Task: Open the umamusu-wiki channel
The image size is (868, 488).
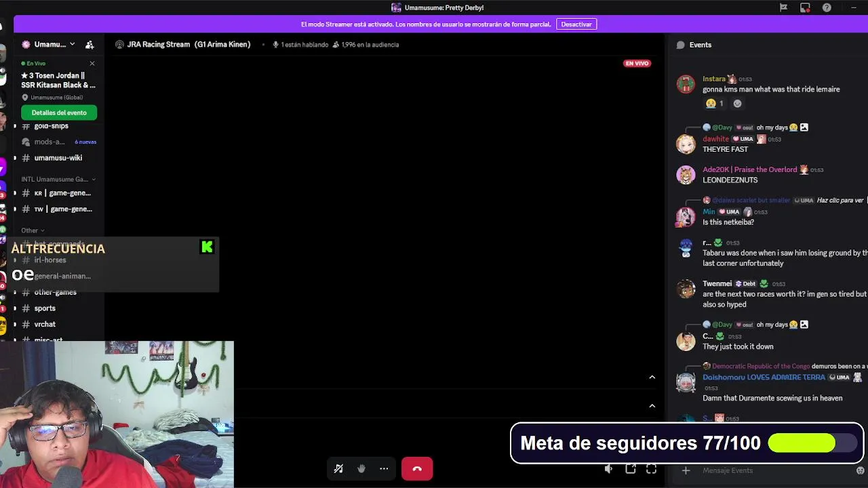Action: (58, 158)
